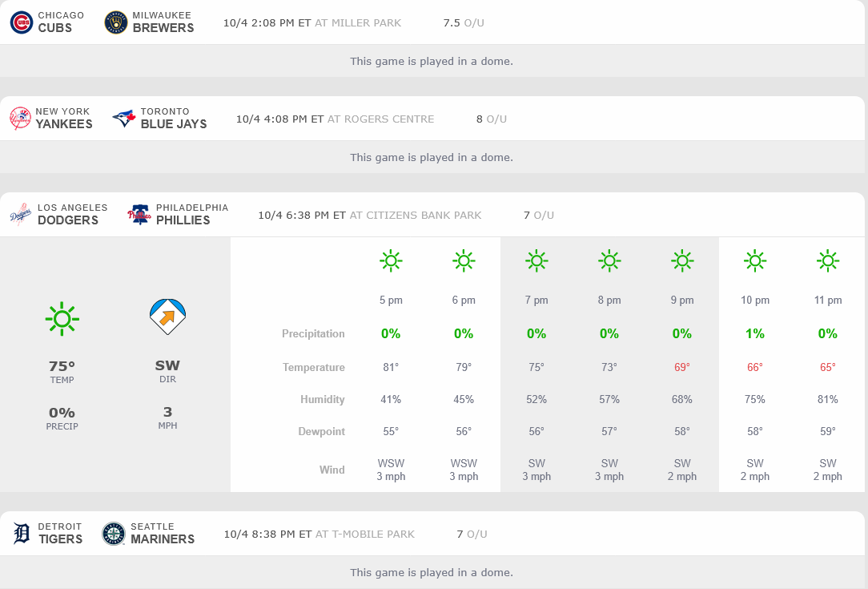Open the 7.5 O/U line for Cubs-Brewers
Image resolution: width=868 pixels, height=589 pixels.
[463, 22]
